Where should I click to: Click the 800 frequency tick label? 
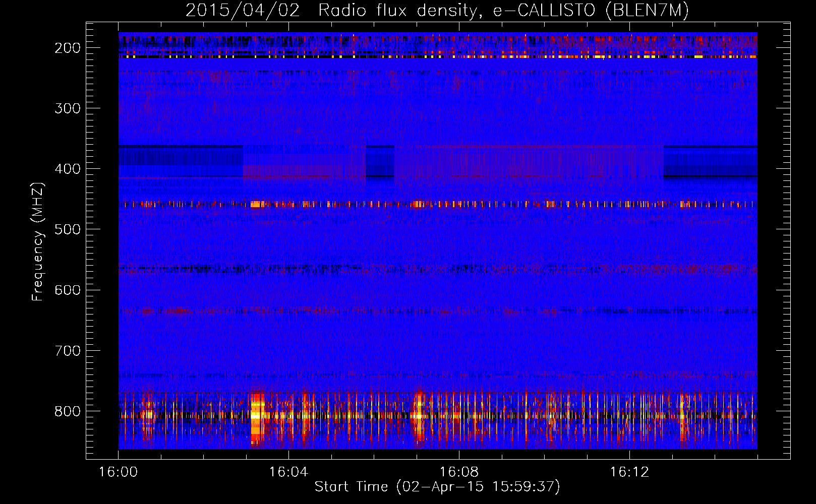(x=68, y=411)
